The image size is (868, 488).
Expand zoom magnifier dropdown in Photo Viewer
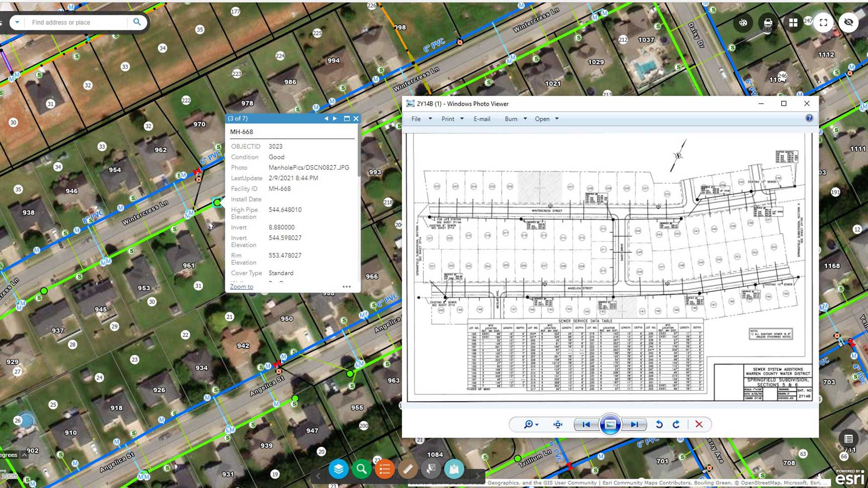pyautogui.click(x=537, y=425)
